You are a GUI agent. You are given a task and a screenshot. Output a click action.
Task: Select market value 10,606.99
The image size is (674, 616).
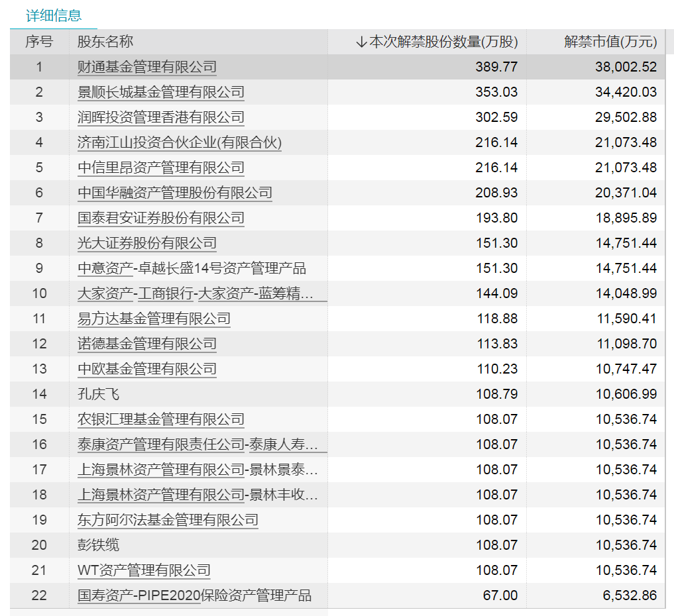[x=626, y=394]
